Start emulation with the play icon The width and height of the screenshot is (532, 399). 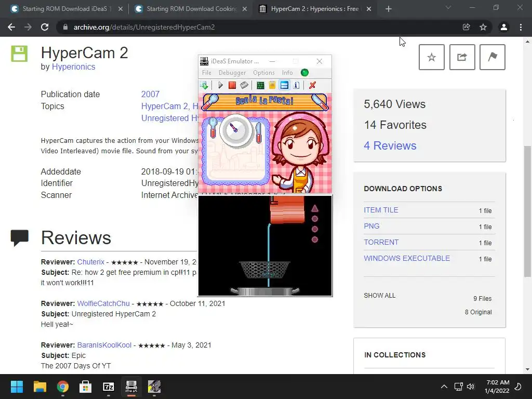(x=220, y=85)
